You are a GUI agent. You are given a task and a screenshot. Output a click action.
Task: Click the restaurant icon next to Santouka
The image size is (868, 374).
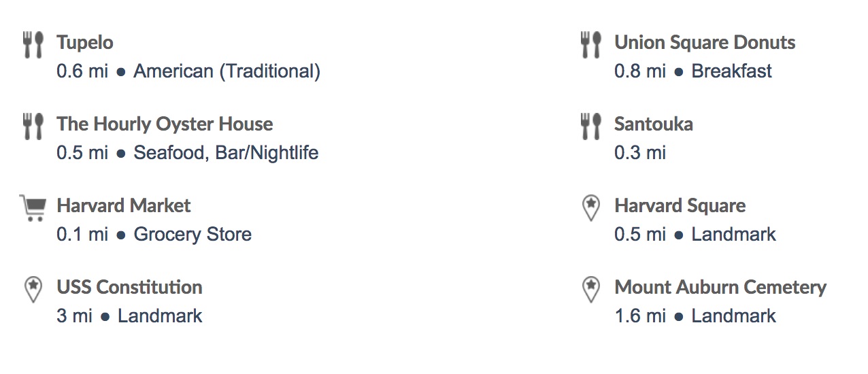pyautogui.click(x=591, y=126)
